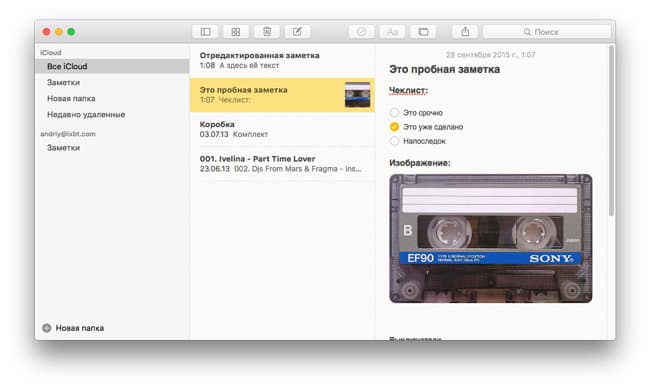Screen dimensions: 650x389
Task: Click cassette thumbnail in selected note row
Action: point(357,95)
